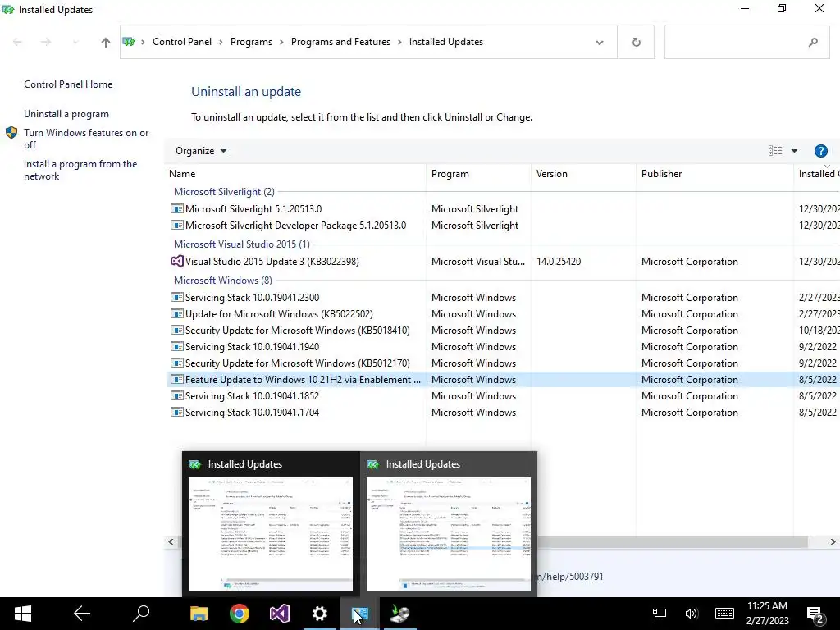Click the Programs and Features breadcrumb
Image resolution: width=840 pixels, height=630 pixels.
340,42
